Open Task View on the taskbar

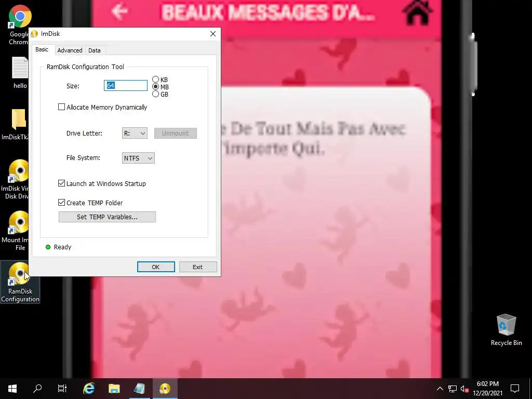[x=62, y=389]
